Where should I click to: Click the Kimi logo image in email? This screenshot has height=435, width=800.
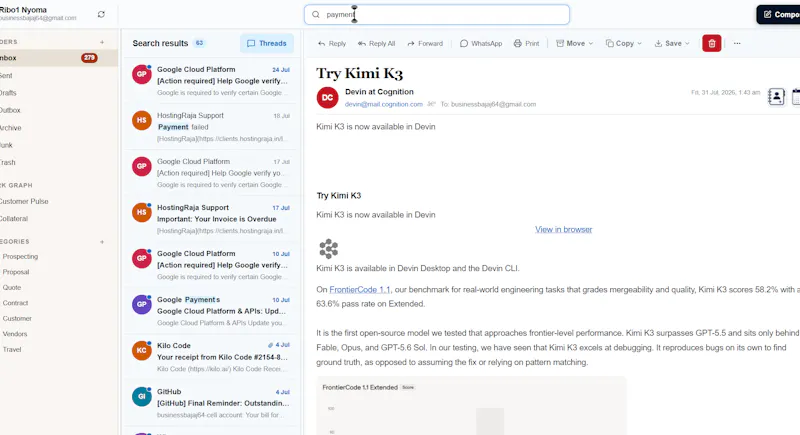(329, 249)
